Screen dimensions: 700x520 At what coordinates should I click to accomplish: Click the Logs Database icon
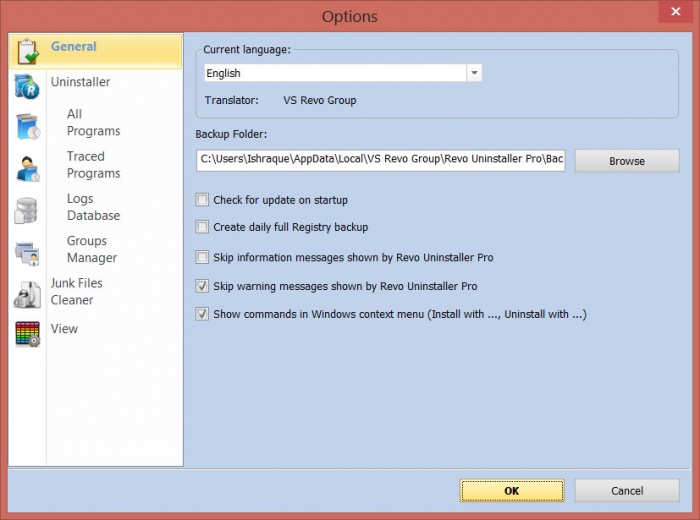pyautogui.click(x=26, y=210)
